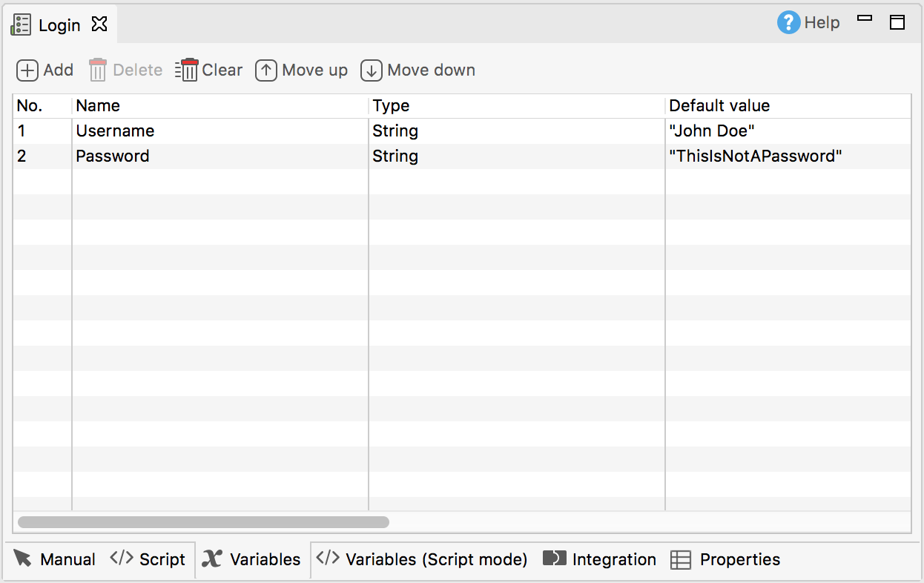Click the Clear variables icon
Image resolution: width=924 pixels, height=583 pixels.
(x=187, y=70)
